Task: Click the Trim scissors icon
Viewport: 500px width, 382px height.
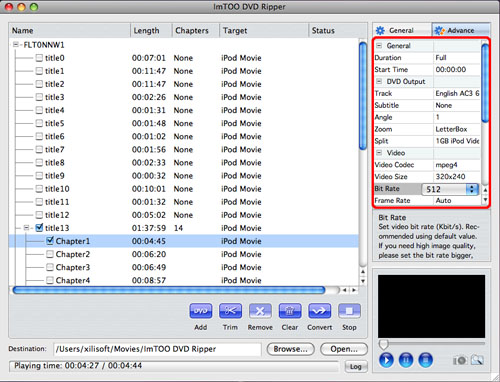Action: (x=230, y=311)
